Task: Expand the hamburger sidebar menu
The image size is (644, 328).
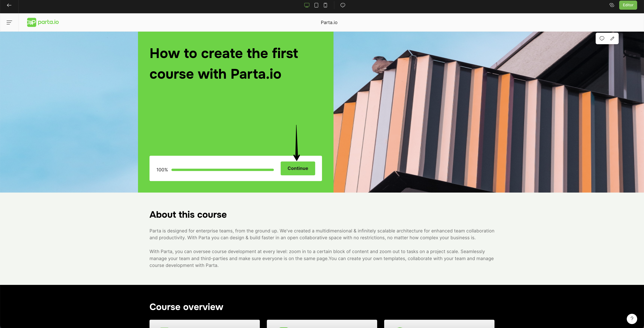Action: pos(9,22)
